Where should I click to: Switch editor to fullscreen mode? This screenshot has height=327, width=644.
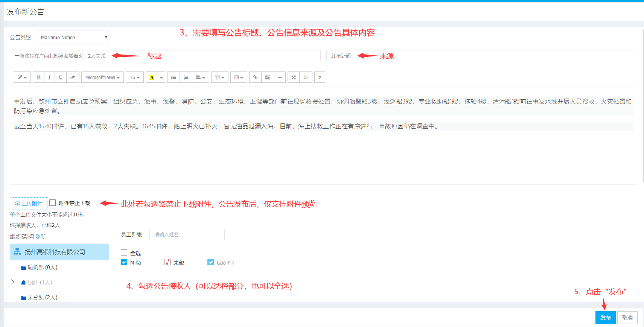pos(294,77)
